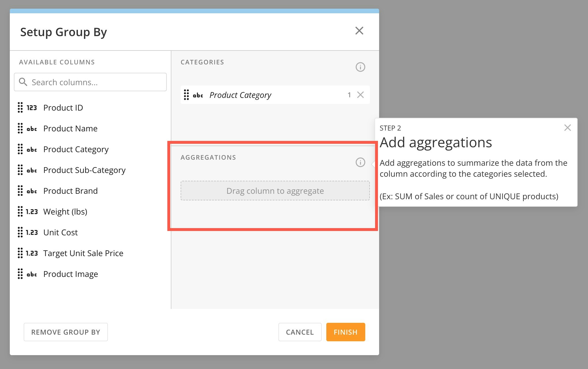
Task: Click REMOVE GROUP BY
Action: click(65, 332)
